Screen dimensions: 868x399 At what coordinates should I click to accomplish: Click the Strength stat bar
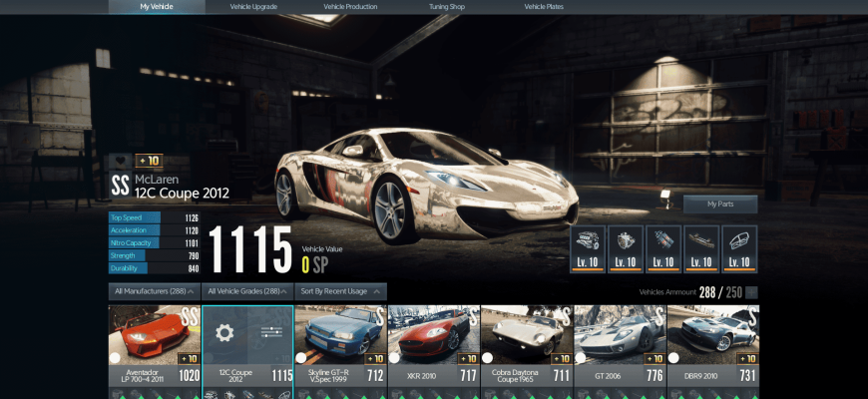(x=154, y=255)
